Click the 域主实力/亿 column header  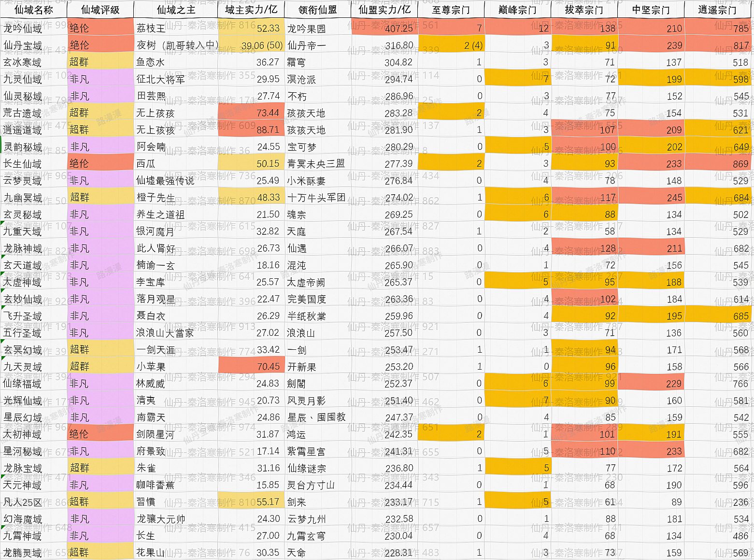251,10
